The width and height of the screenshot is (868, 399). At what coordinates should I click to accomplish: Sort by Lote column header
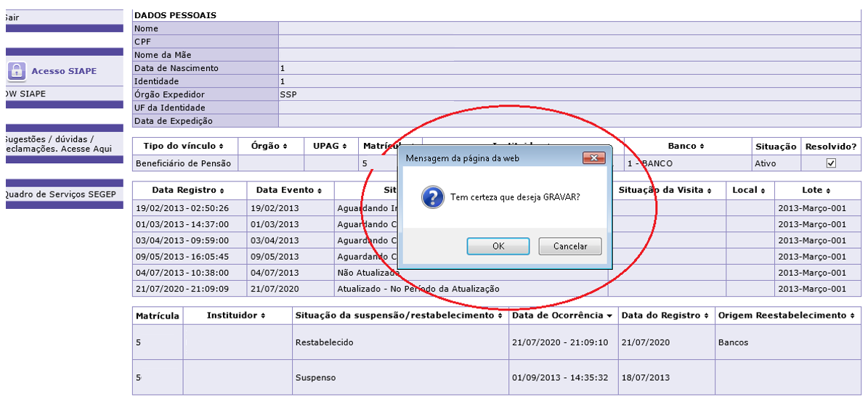point(816,190)
